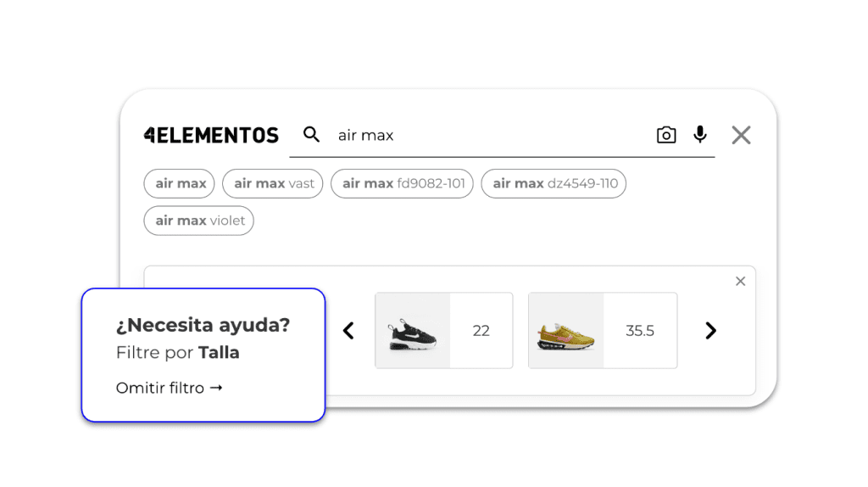Click the 4ELEMENTOS logo
Image resolution: width=868 pixels, height=487 pixels.
(211, 135)
